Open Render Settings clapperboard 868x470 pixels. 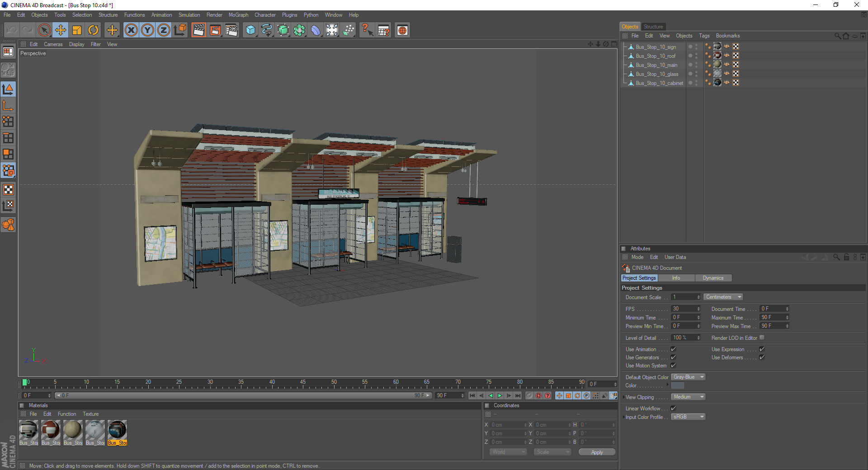[231, 30]
